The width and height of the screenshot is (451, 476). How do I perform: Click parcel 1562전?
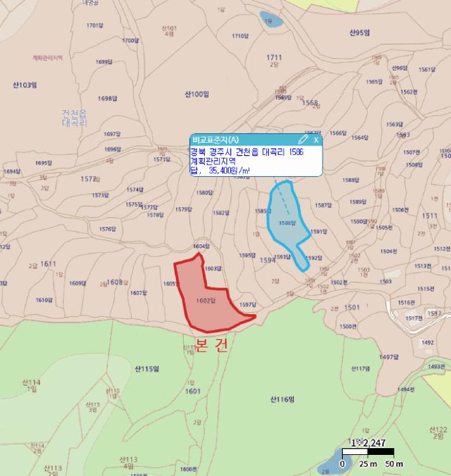(x=409, y=92)
